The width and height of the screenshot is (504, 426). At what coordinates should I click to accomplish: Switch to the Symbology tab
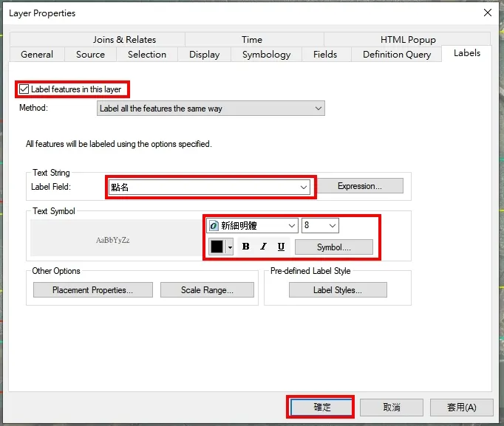pyautogui.click(x=267, y=54)
